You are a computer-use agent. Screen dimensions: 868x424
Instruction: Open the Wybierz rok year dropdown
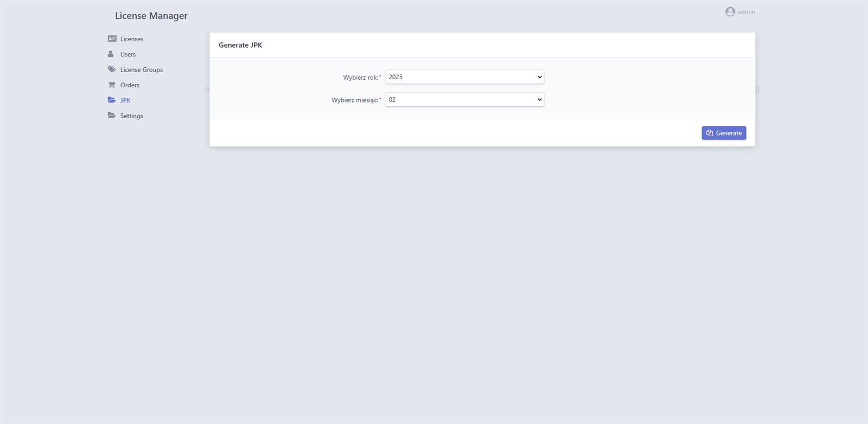click(x=464, y=77)
